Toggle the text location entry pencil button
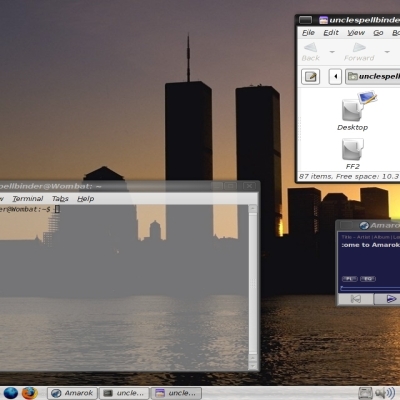 click(311, 77)
